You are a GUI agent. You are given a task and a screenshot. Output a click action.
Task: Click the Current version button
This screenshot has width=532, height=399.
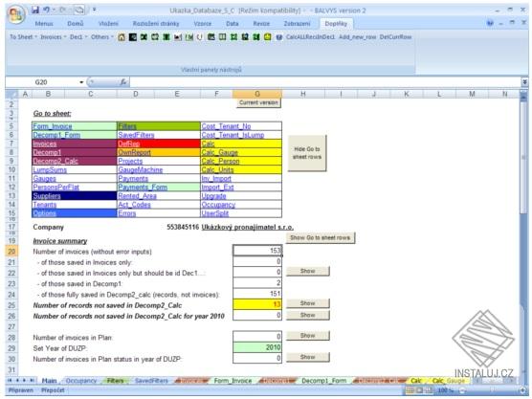pyautogui.click(x=258, y=102)
